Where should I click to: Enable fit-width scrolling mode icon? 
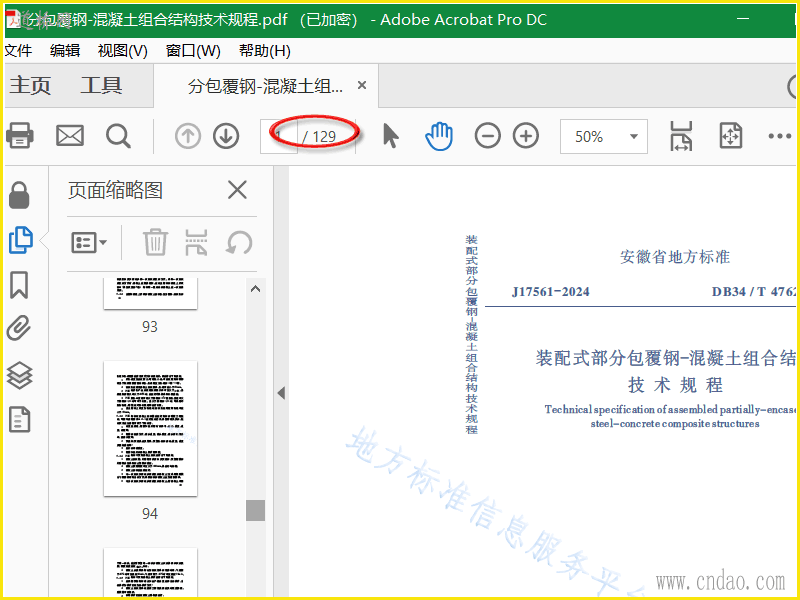681,136
